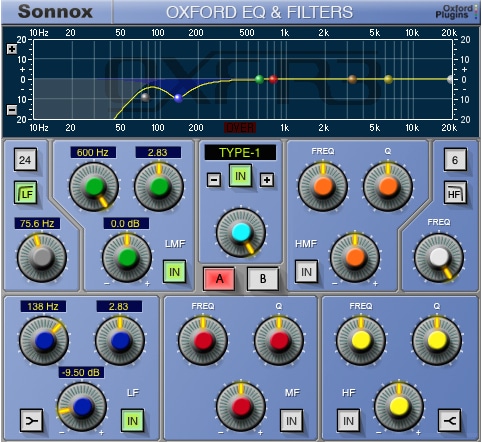Select the blue LF node on graph
The width and height of the screenshot is (482, 442).
tap(178, 98)
